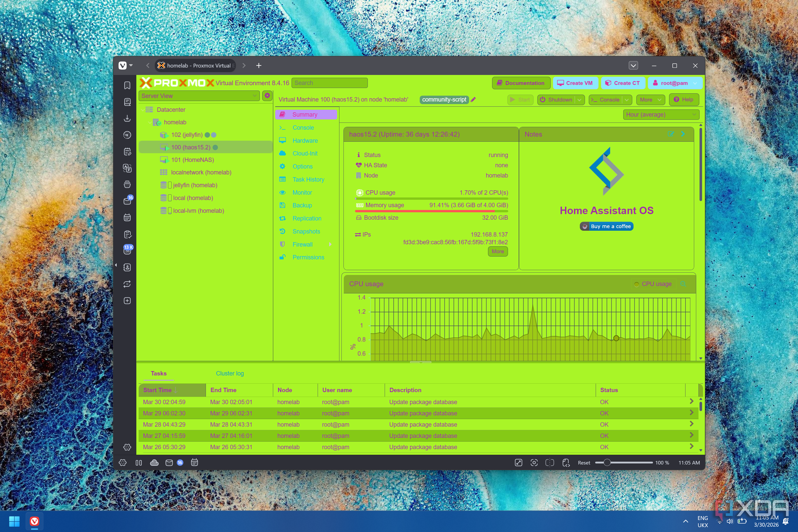Toggle the side panel via status bar icon

tap(138, 462)
